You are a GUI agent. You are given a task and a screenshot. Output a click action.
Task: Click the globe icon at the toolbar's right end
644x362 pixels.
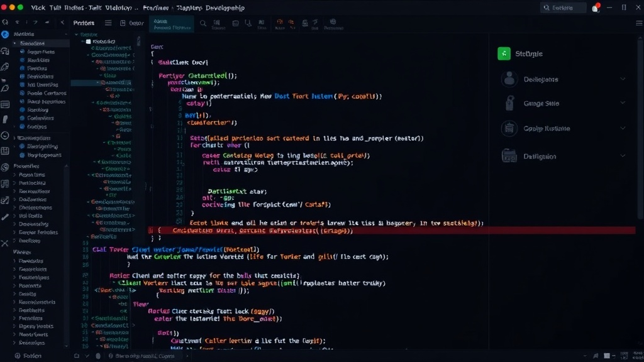pyautogui.click(x=333, y=22)
